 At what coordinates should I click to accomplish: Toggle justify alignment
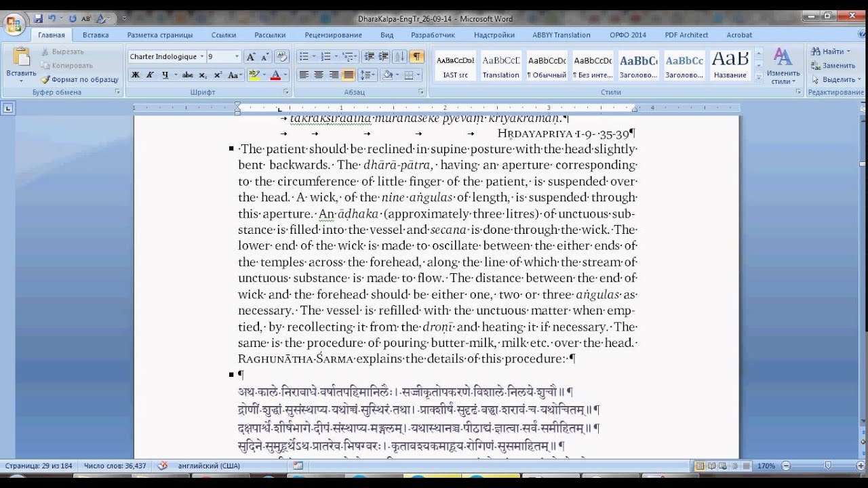point(349,75)
